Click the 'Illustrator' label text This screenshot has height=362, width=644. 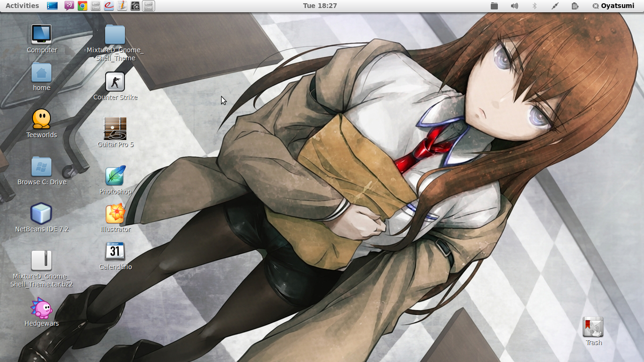(116, 229)
